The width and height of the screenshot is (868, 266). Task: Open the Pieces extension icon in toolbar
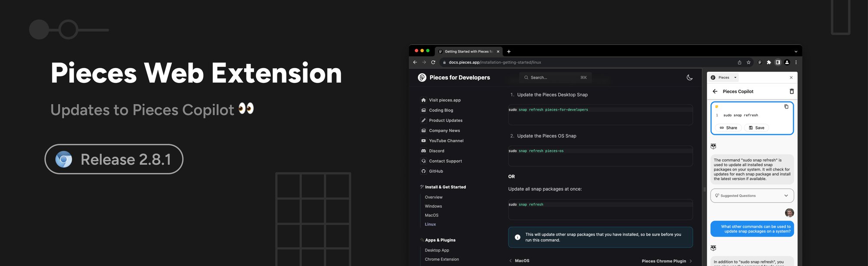tap(760, 62)
